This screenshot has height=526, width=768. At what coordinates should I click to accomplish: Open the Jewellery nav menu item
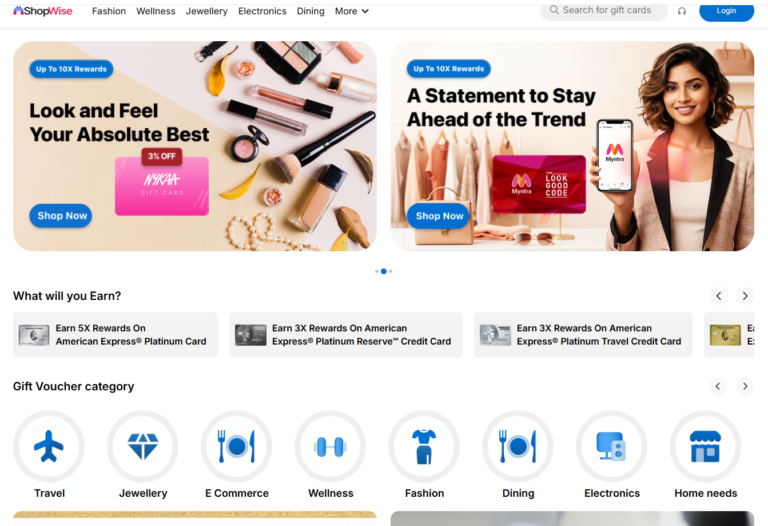207,11
